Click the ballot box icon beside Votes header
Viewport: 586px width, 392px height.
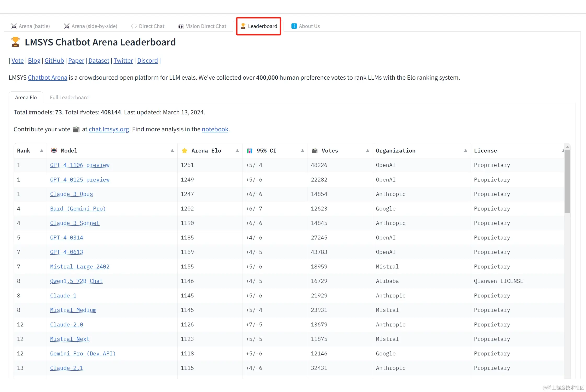pos(315,150)
